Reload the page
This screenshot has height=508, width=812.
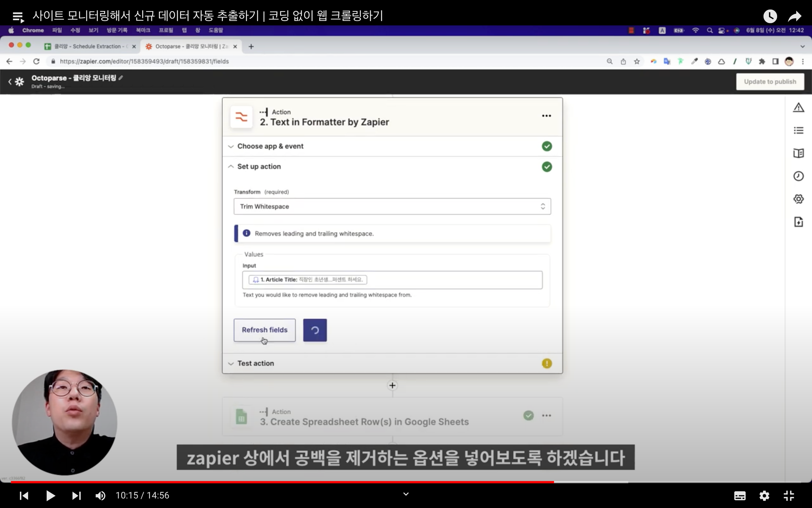click(36, 62)
